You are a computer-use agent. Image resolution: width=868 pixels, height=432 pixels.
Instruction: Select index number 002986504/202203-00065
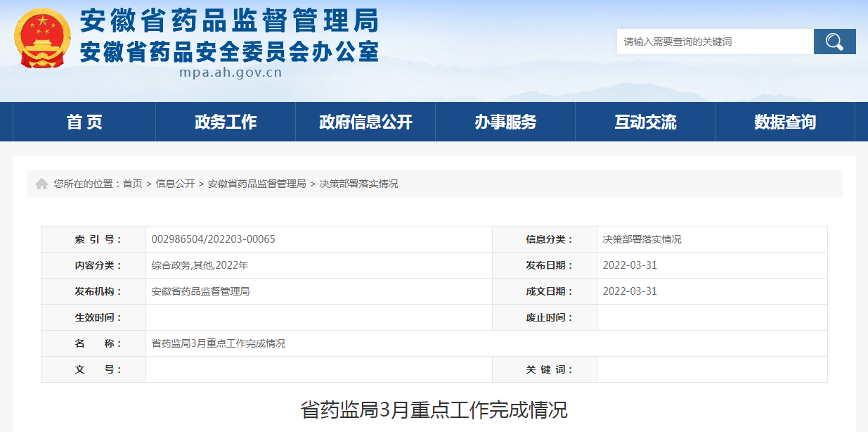214,239
